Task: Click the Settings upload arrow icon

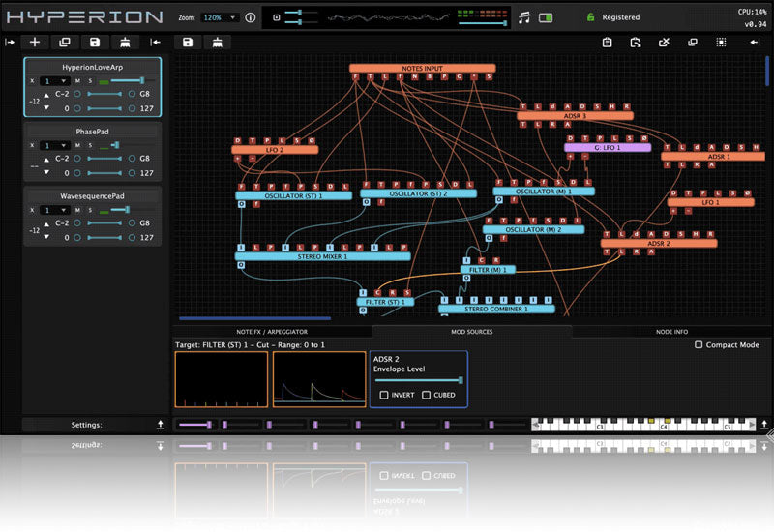Action: point(161,425)
